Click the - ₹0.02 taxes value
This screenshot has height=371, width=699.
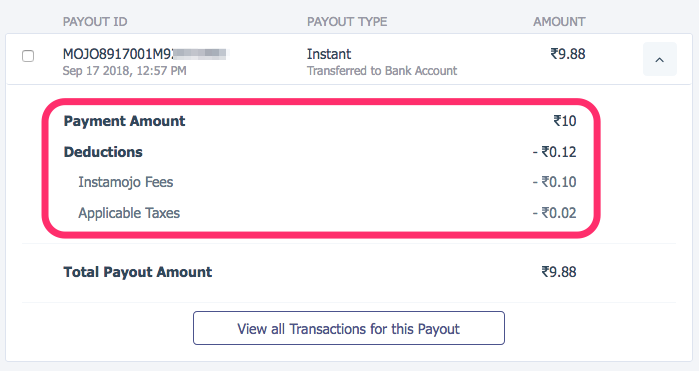click(554, 213)
